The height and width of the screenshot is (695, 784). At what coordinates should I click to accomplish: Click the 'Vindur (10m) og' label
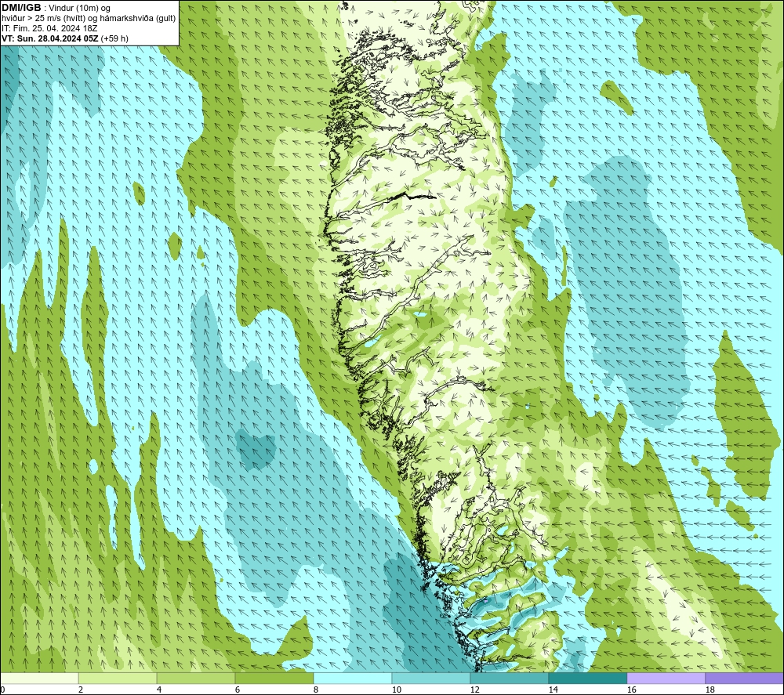click(x=80, y=9)
